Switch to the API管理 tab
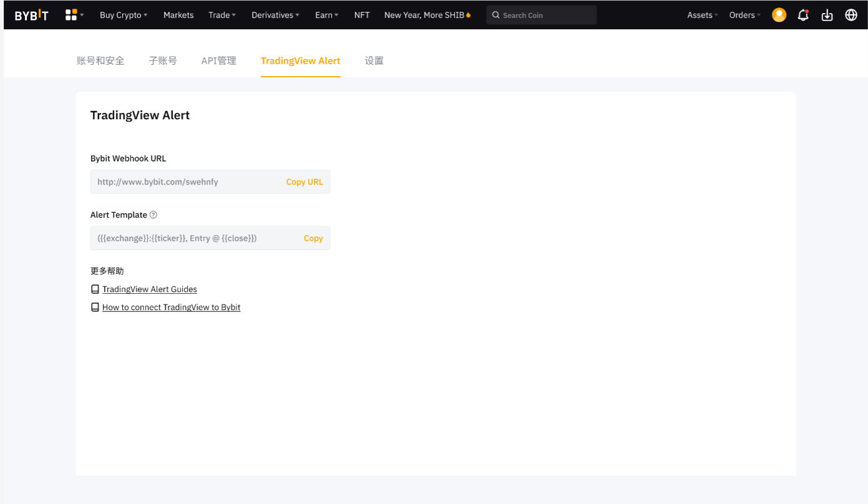This screenshot has height=504, width=868. 218,61
